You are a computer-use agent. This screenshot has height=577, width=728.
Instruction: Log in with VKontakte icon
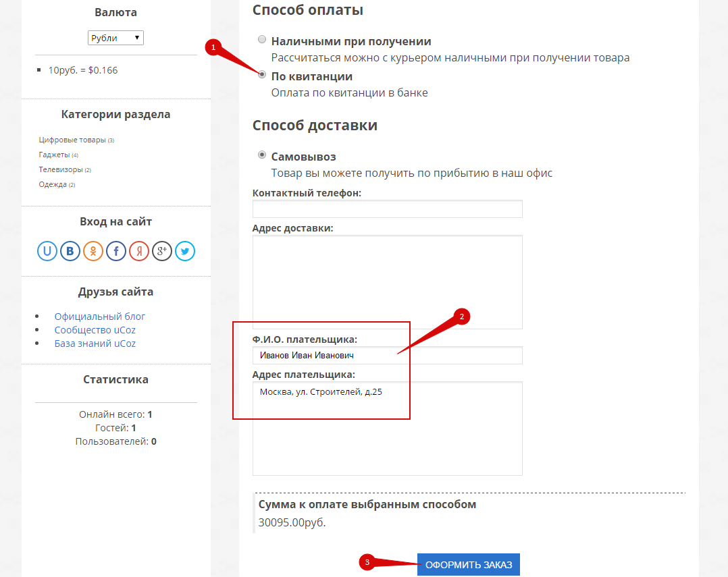tap(70, 252)
